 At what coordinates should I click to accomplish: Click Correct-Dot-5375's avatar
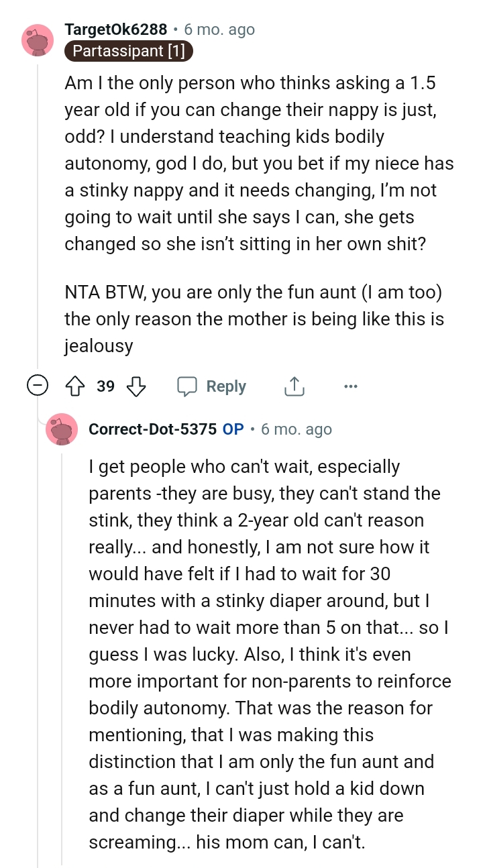(x=62, y=429)
